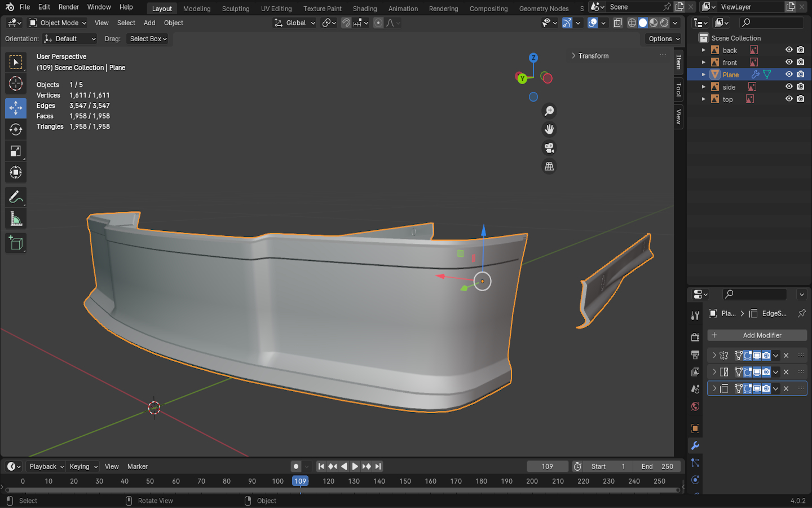Open the Options dropdown
Screen dimensions: 812x508
(x=664, y=39)
